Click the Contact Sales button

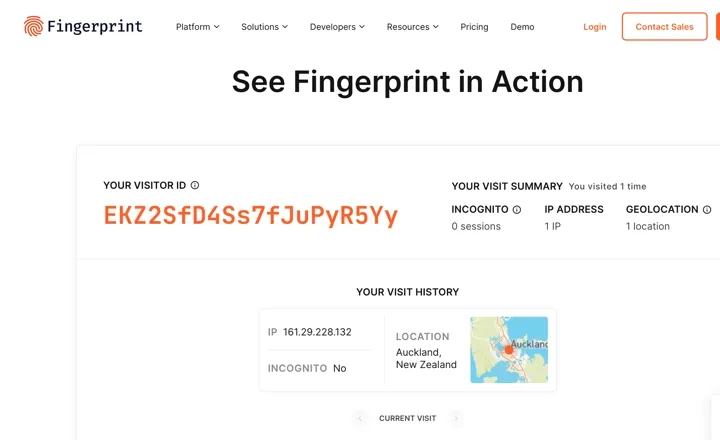[x=664, y=27]
